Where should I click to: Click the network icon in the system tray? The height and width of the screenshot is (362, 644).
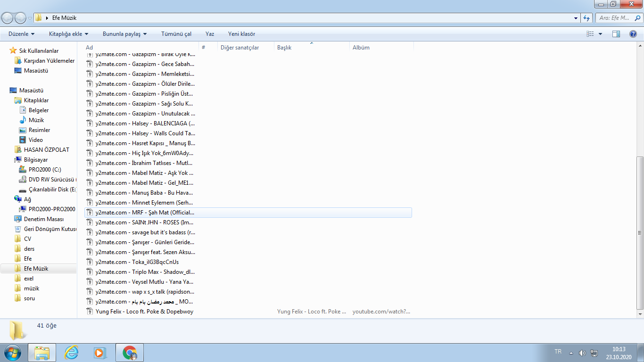click(594, 353)
